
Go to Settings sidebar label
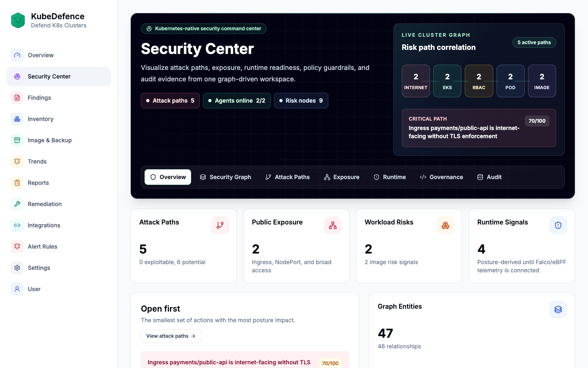tap(39, 268)
